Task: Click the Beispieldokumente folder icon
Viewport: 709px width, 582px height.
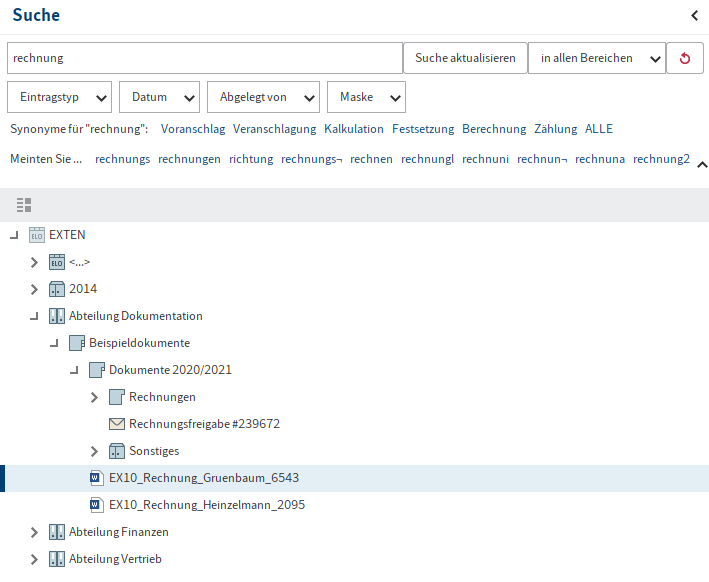Action: tap(77, 343)
